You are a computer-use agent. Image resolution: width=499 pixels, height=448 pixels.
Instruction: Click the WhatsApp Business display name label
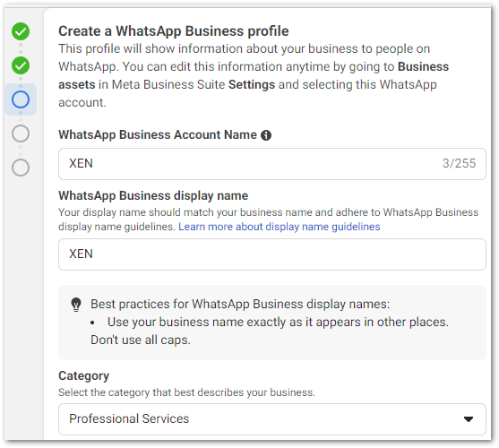153,195
